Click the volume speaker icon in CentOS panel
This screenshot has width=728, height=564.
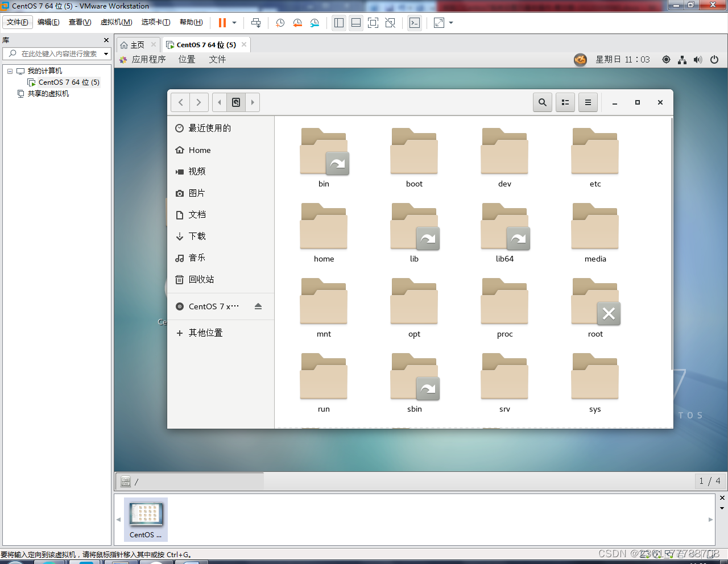pos(698,59)
